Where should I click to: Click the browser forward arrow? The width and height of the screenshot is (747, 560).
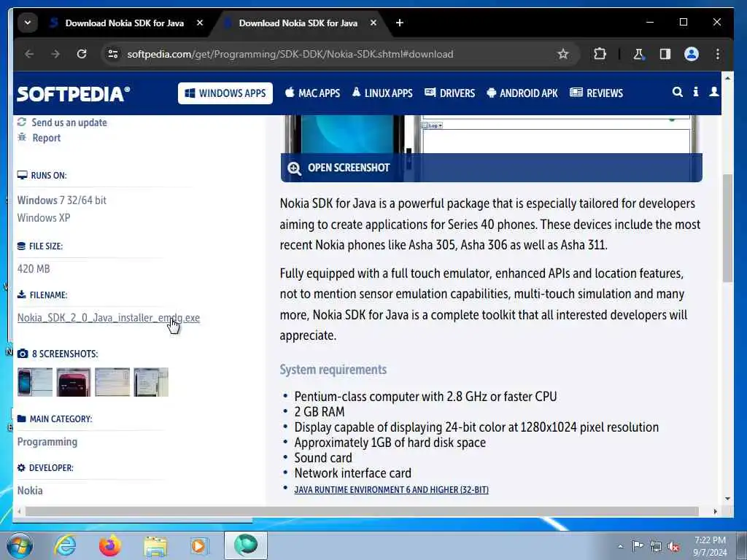pyautogui.click(x=55, y=54)
